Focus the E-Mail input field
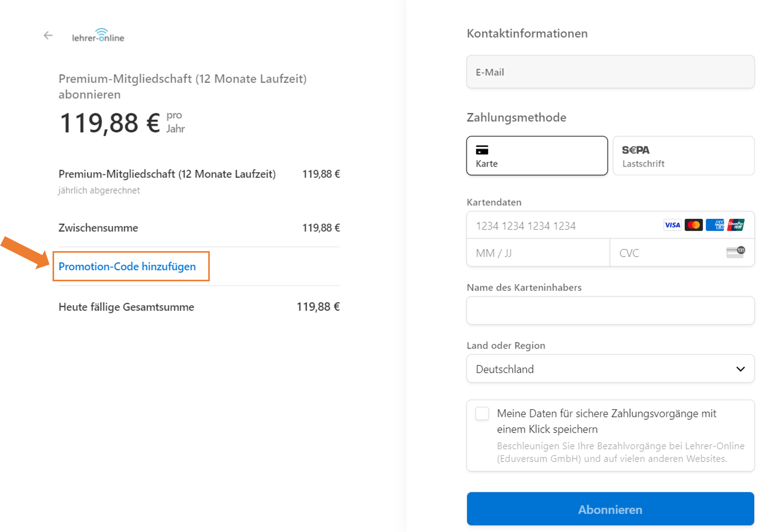The width and height of the screenshot is (770, 532). click(610, 72)
